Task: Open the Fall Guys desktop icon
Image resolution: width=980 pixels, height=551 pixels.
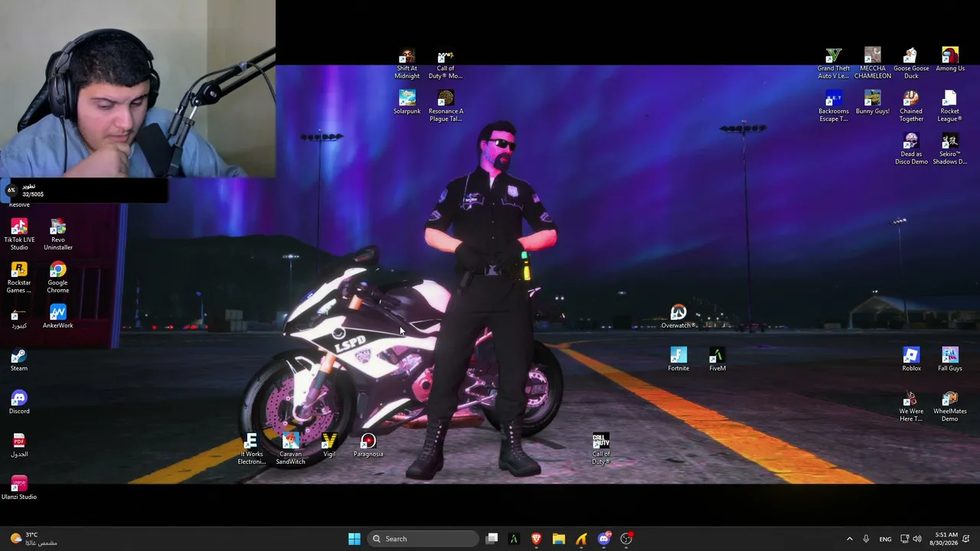Action: click(950, 360)
